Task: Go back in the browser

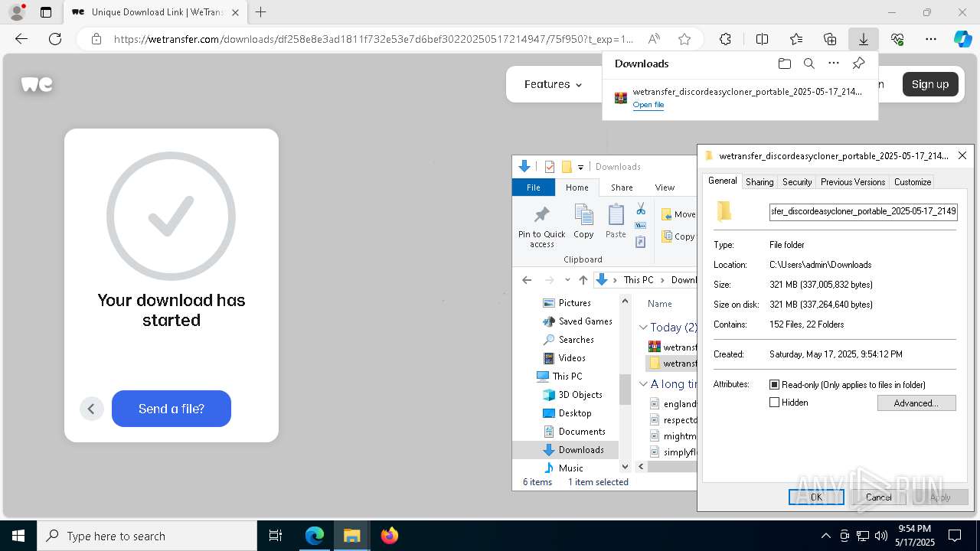Action: (x=21, y=39)
